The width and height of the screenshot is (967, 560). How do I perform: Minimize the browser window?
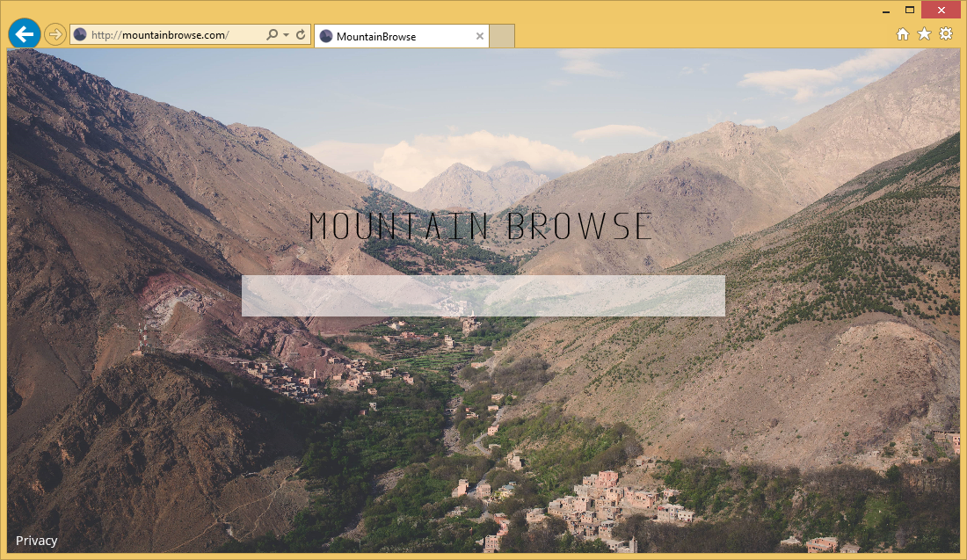tap(884, 10)
